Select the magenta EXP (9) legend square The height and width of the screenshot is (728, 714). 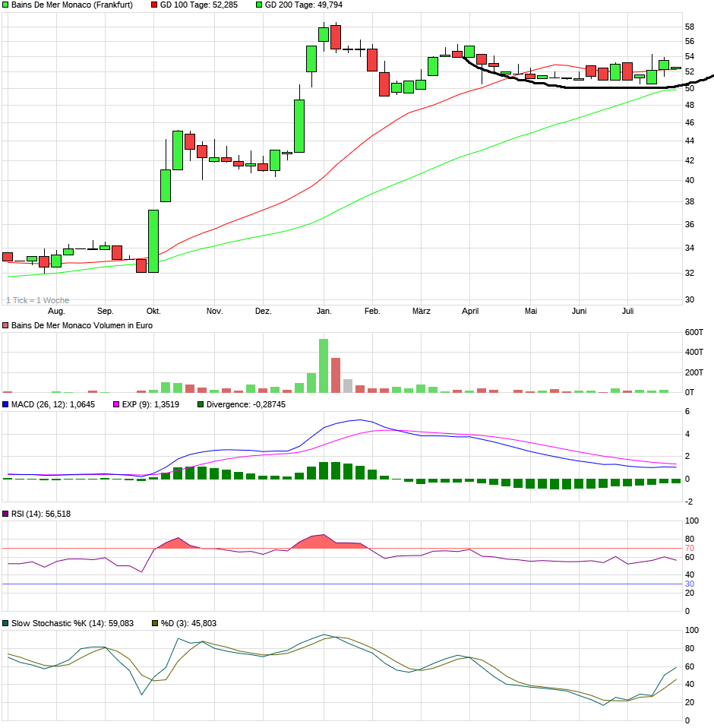point(116,405)
